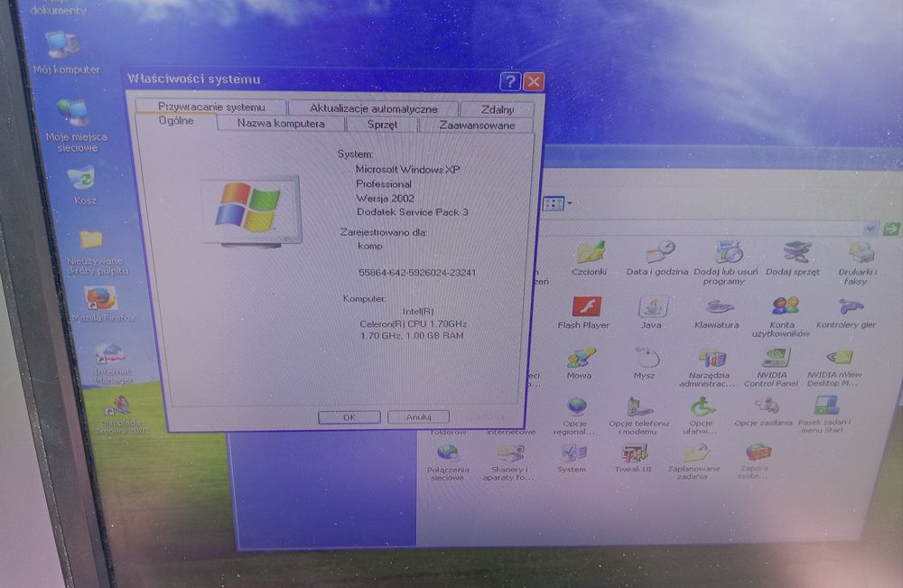Select the Kosz recycle bin icon
This screenshot has width=903, height=588.
click(85, 185)
